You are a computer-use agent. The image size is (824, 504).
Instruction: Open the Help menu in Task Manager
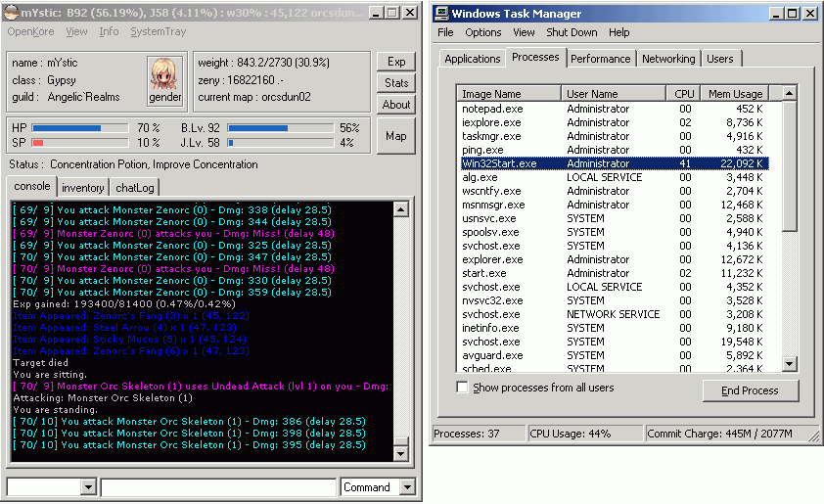619,32
